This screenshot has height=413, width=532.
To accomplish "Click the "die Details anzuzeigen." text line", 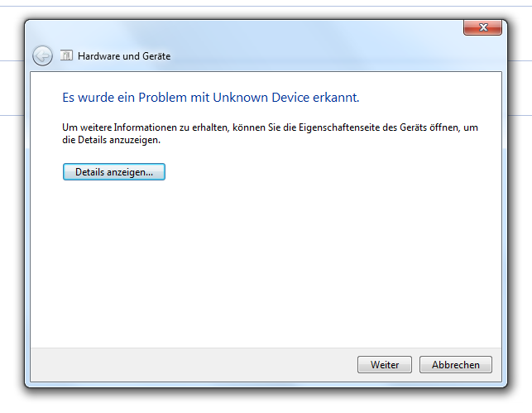I will point(112,140).
